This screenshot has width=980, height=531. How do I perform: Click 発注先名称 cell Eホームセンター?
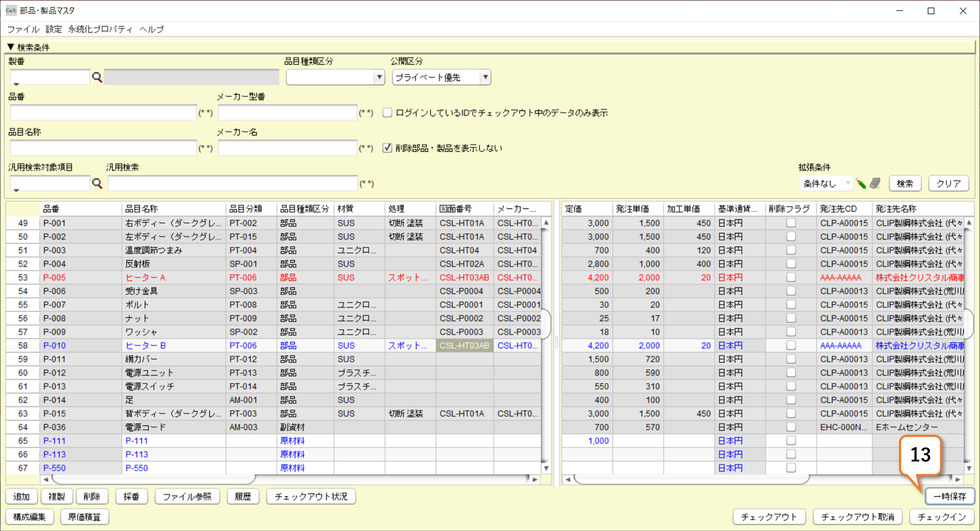[x=918, y=427]
